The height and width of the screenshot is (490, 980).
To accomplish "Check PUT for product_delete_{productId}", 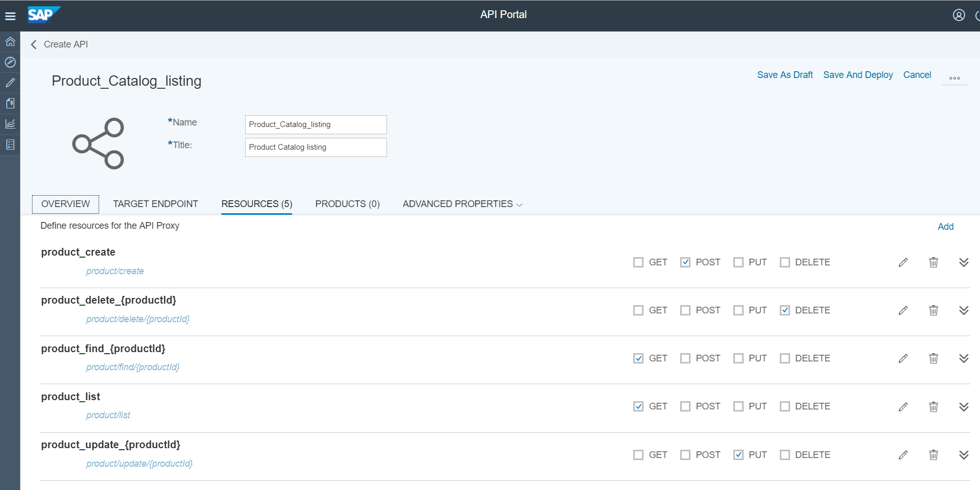I will pos(738,310).
